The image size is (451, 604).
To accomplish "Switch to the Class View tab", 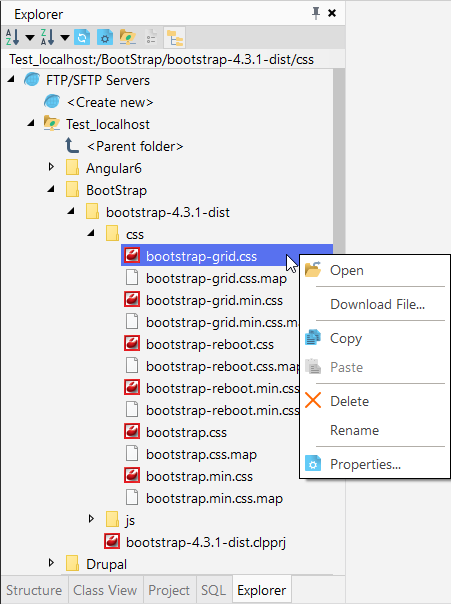I will [x=105, y=590].
